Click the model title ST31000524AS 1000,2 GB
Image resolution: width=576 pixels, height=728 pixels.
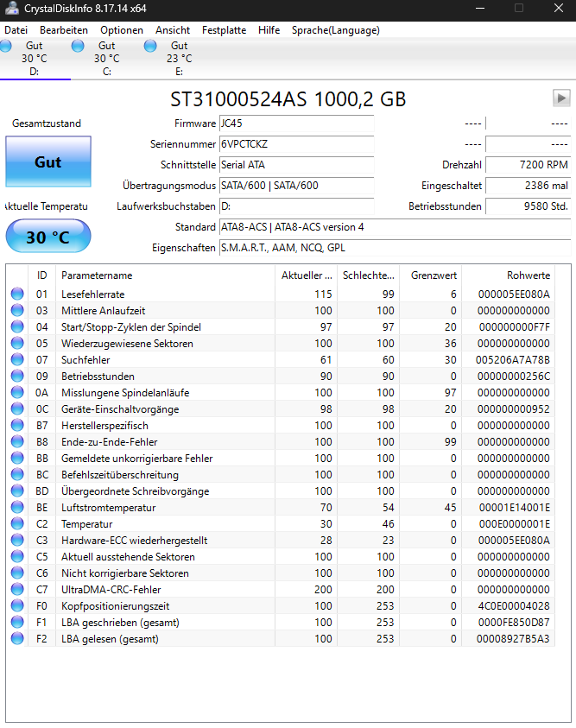click(x=288, y=99)
